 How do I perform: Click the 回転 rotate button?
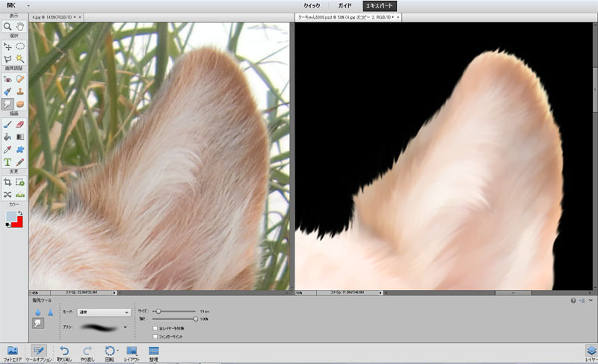[109, 353]
